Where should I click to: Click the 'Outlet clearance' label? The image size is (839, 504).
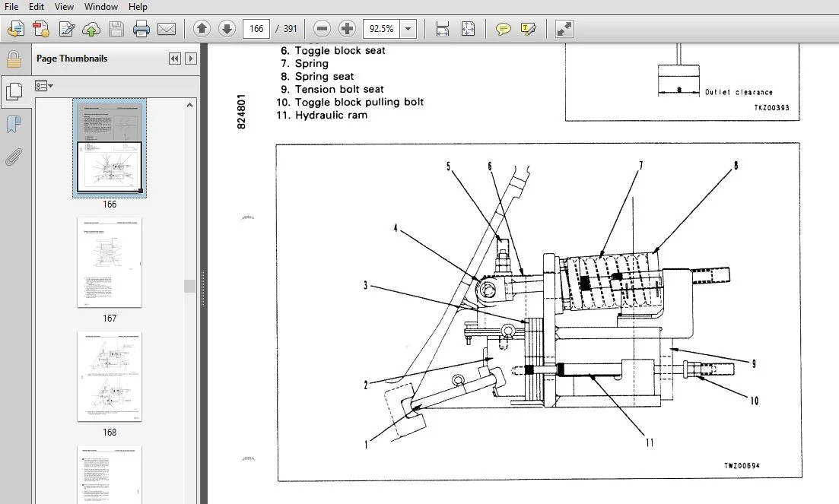(739, 93)
